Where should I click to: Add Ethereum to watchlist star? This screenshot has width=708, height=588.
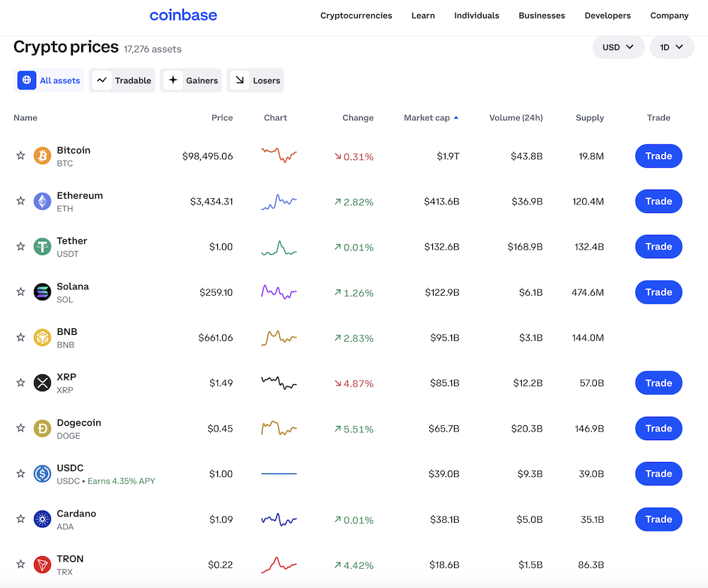21,201
